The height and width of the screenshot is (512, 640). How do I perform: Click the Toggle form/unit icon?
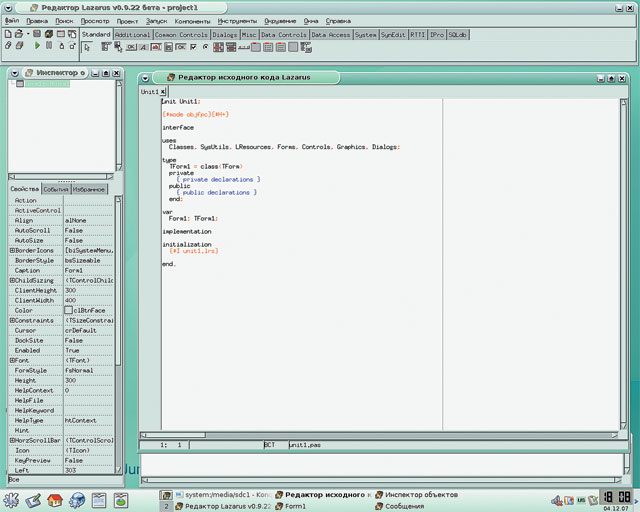72,34
